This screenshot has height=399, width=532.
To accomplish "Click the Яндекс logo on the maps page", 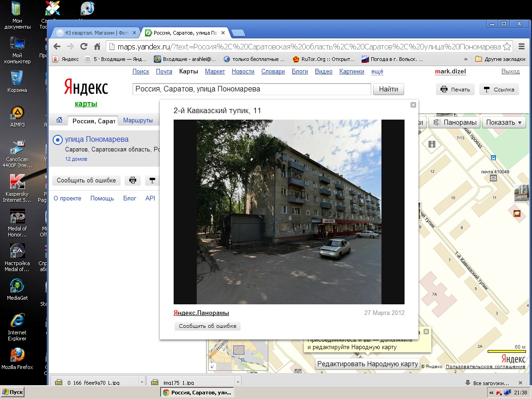I will click(x=86, y=87).
